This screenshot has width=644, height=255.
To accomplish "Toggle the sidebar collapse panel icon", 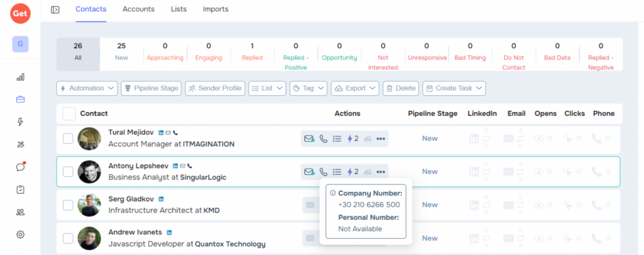I will coord(55,9).
